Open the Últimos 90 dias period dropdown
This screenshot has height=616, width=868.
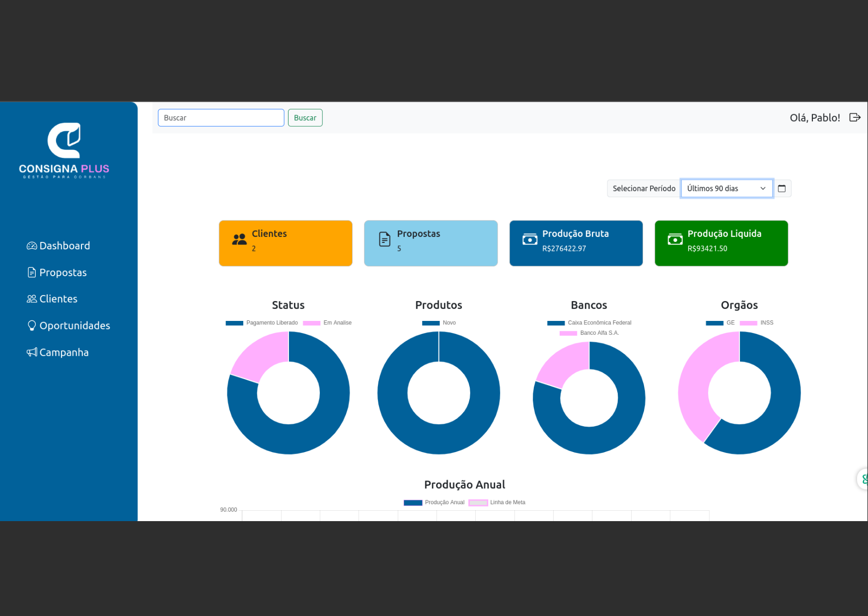(727, 188)
